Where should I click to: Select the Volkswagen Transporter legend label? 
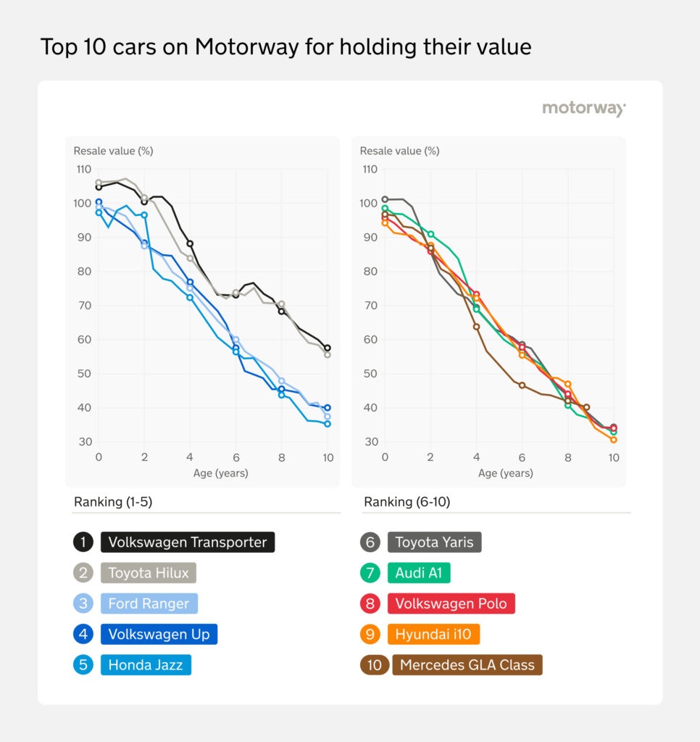pos(188,542)
